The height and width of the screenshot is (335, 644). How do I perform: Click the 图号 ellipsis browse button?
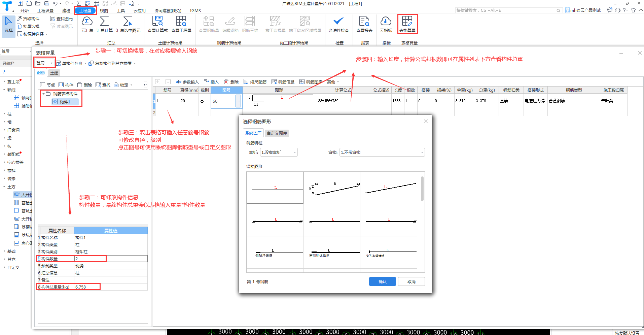click(x=238, y=101)
